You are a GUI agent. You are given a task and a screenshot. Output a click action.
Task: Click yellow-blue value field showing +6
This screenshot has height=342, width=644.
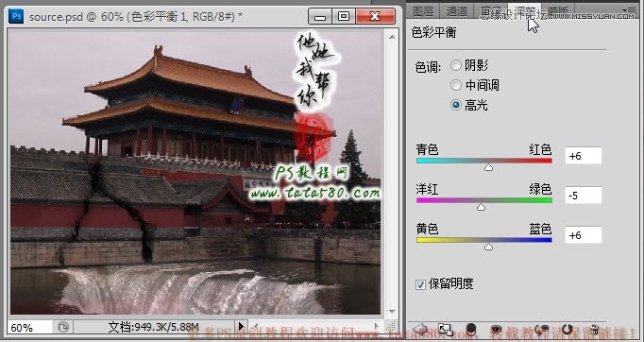(584, 235)
